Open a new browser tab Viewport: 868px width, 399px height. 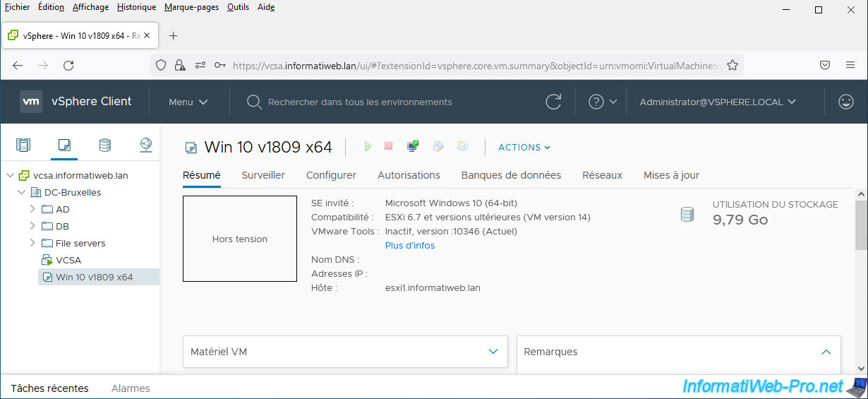tap(174, 35)
